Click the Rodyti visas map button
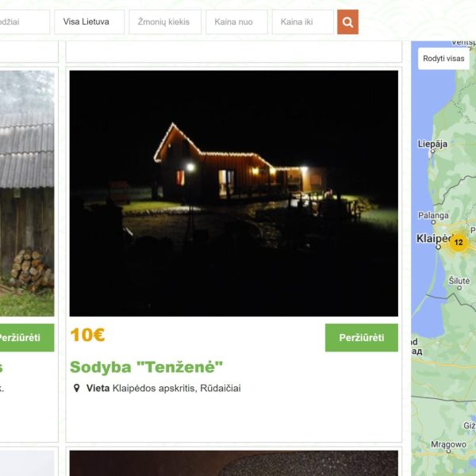The image size is (476, 476). pos(443,59)
